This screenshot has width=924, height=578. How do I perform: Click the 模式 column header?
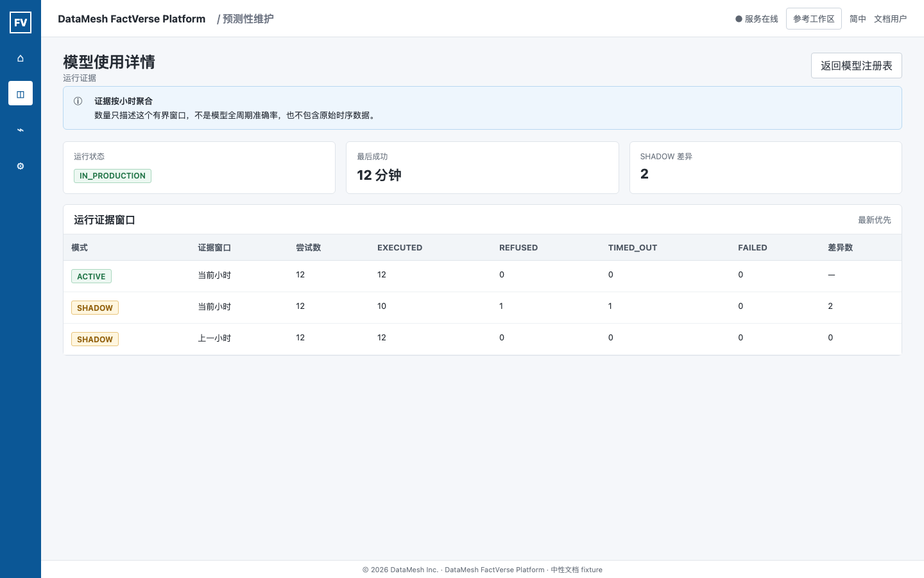click(80, 248)
